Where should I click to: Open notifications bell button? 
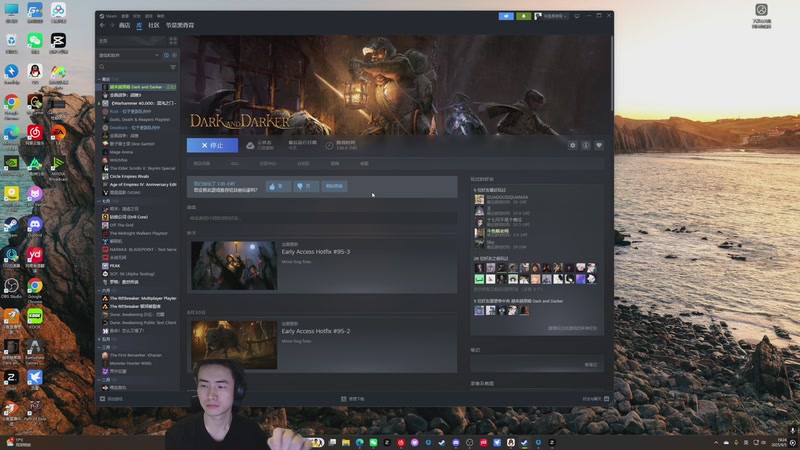point(523,16)
